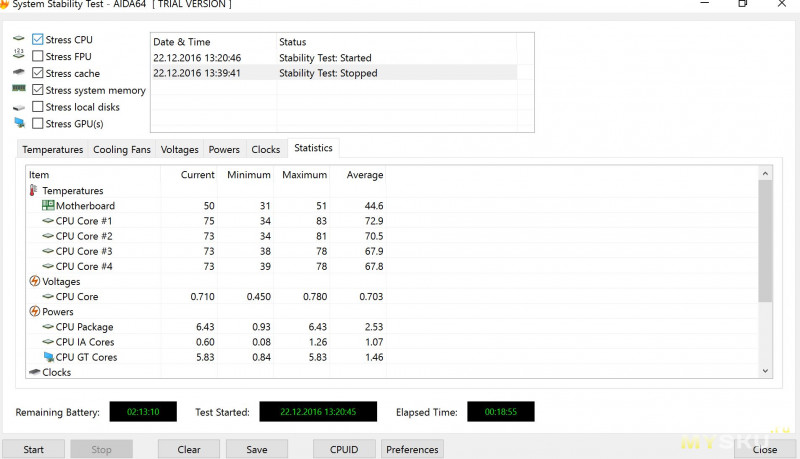The image size is (800, 459).
Task: Open the Cooling Fans tab
Action: tap(121, 149)
